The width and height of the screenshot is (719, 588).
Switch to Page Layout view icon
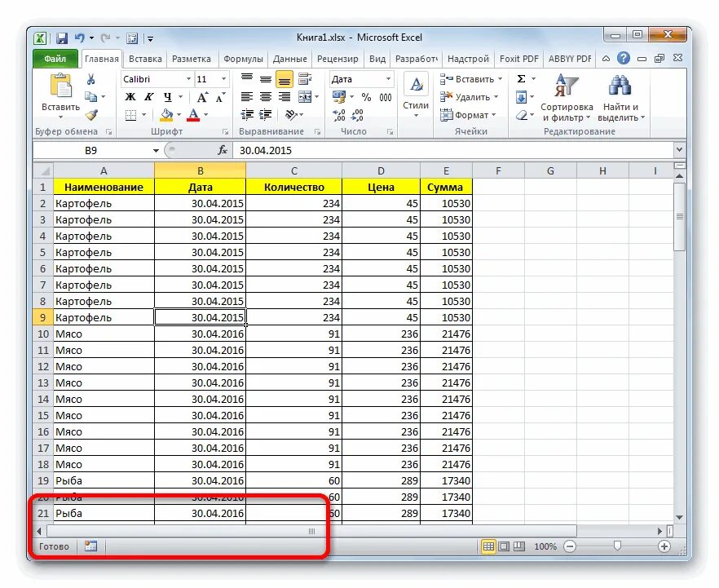tap(504, 546)
